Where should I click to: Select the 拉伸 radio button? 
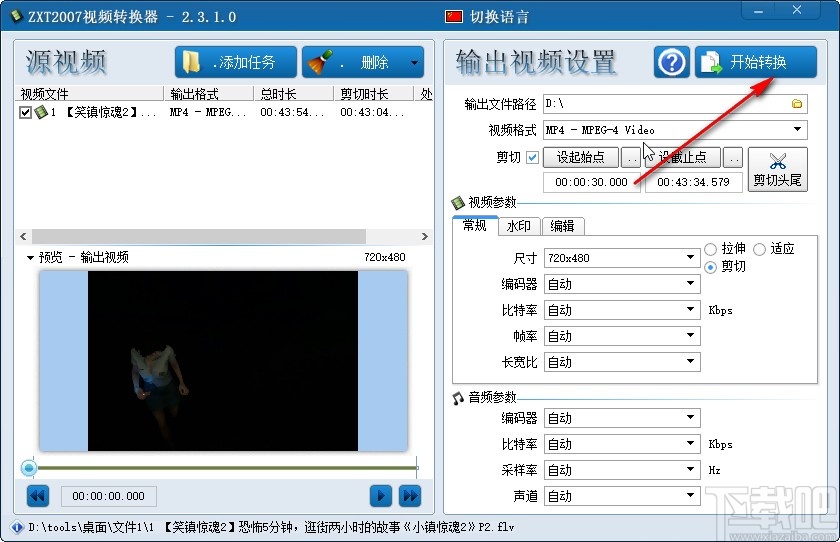pyautogui.click(x=710, y=249)
